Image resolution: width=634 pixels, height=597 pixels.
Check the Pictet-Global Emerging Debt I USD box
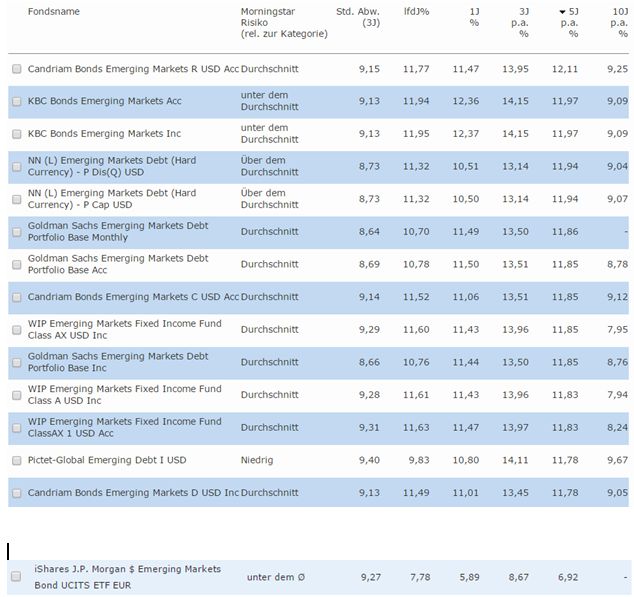(16, 461)
